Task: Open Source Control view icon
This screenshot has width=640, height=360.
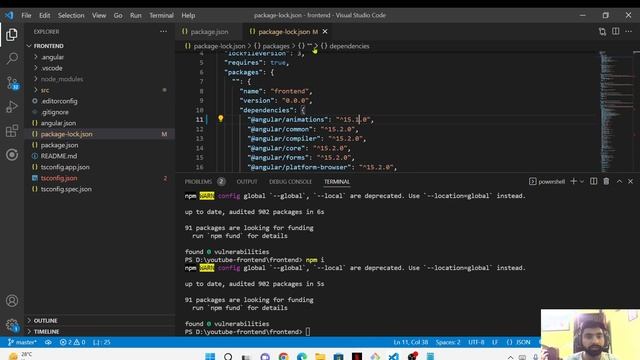Action: [x=12, y=83]
